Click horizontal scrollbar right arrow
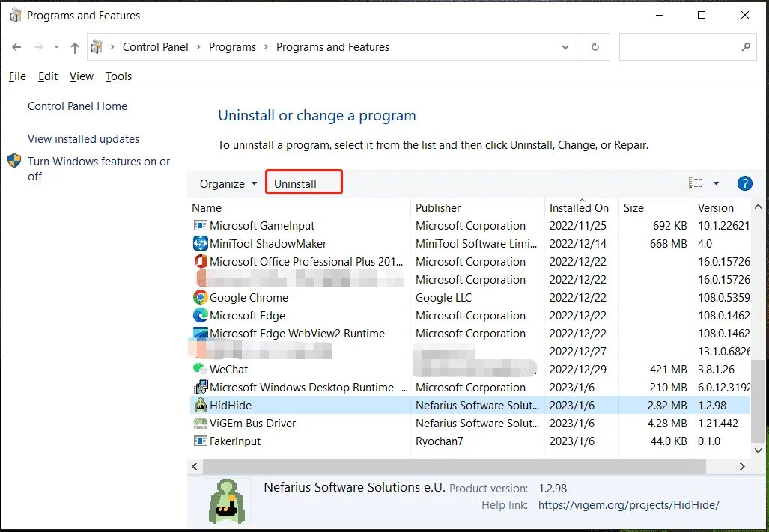Screen dimensions: 769x532 [x=742, y=467]
